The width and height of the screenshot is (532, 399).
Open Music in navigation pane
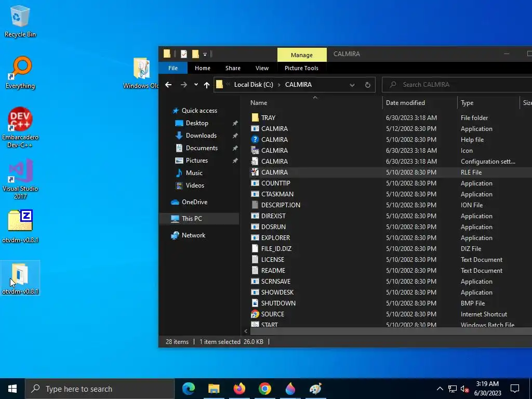tap(194, 173)
